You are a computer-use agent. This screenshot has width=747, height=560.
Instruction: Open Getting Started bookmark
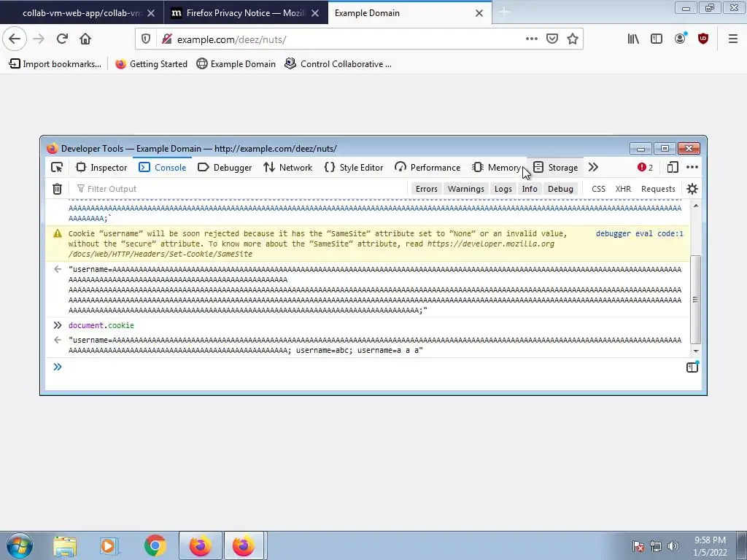click(x=152, y=64)
